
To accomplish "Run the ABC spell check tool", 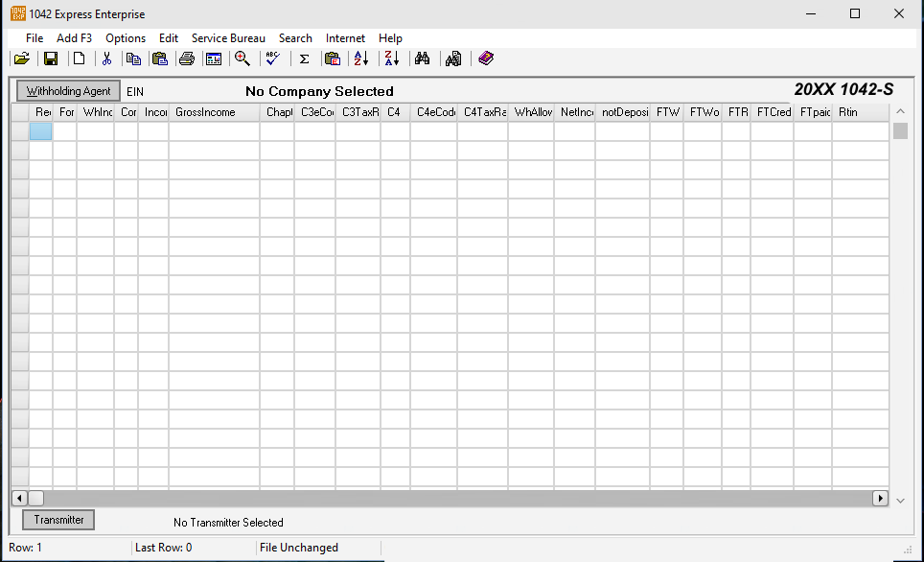I will point(273,59).
